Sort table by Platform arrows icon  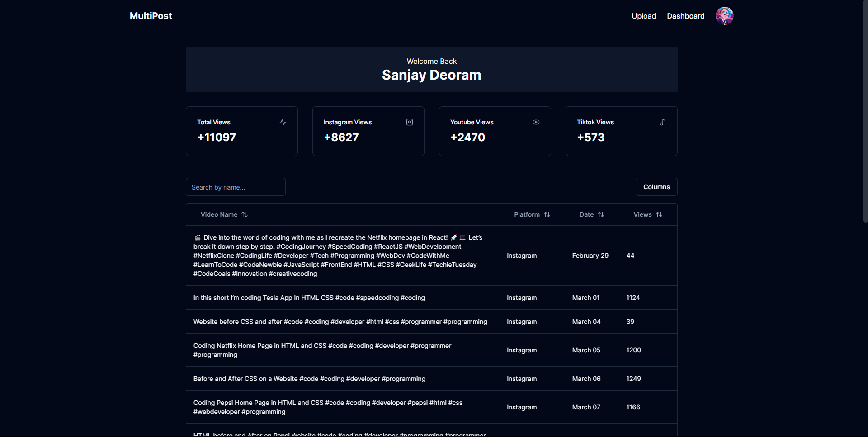pos(547,214)
